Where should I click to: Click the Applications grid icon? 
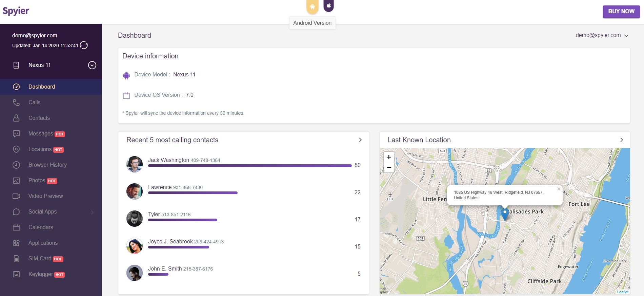click(16, 243)
